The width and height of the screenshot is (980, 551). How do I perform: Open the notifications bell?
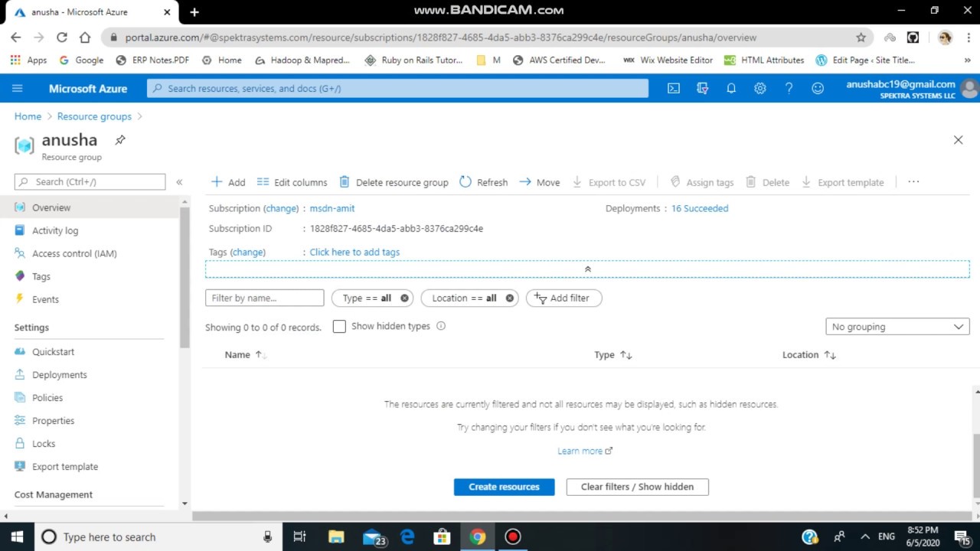click(x=731, y=88)
